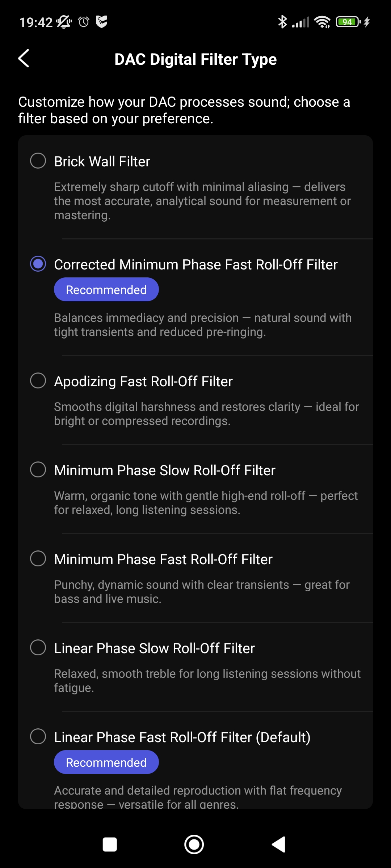Tap the back arrow icon

tap(24, 59)
